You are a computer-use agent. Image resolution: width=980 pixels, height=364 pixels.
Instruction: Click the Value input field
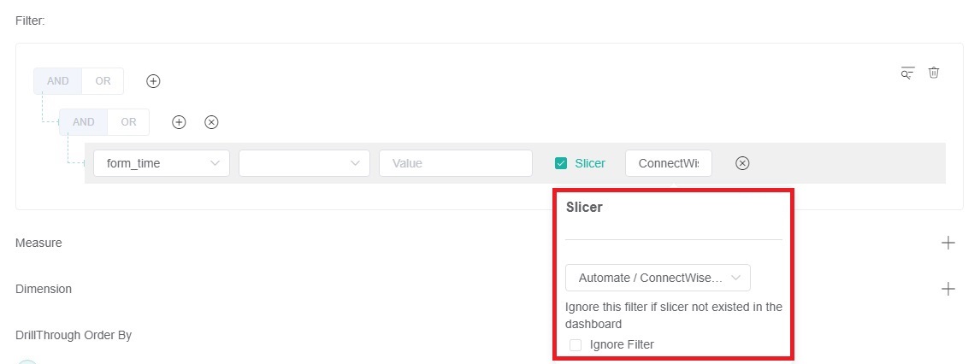(455, 163)
